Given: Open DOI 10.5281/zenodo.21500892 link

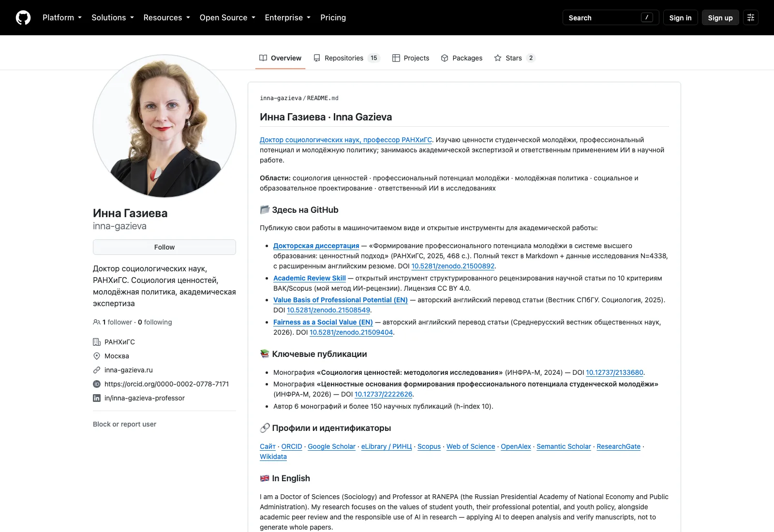Looking at the screenshot, I should click(453, 266).
